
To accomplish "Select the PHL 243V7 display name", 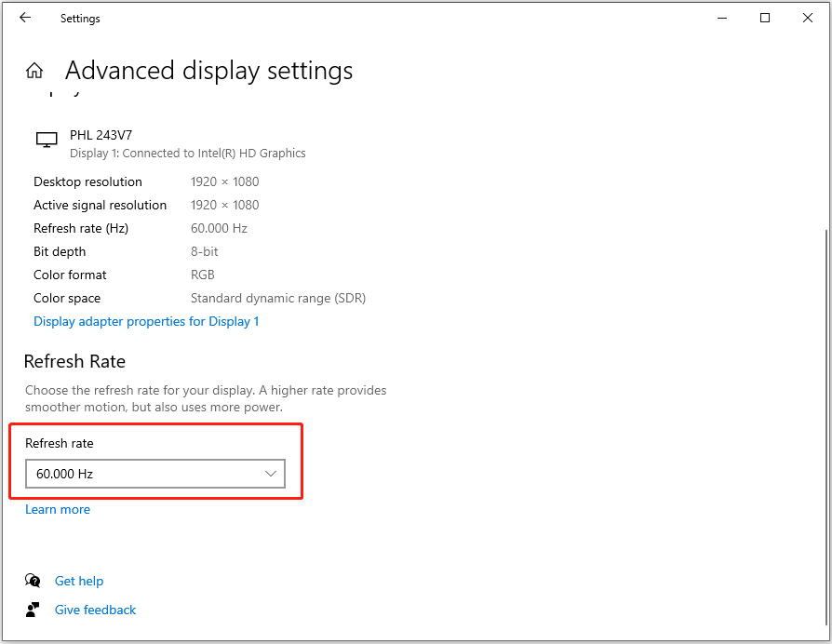I will [101, 135].
